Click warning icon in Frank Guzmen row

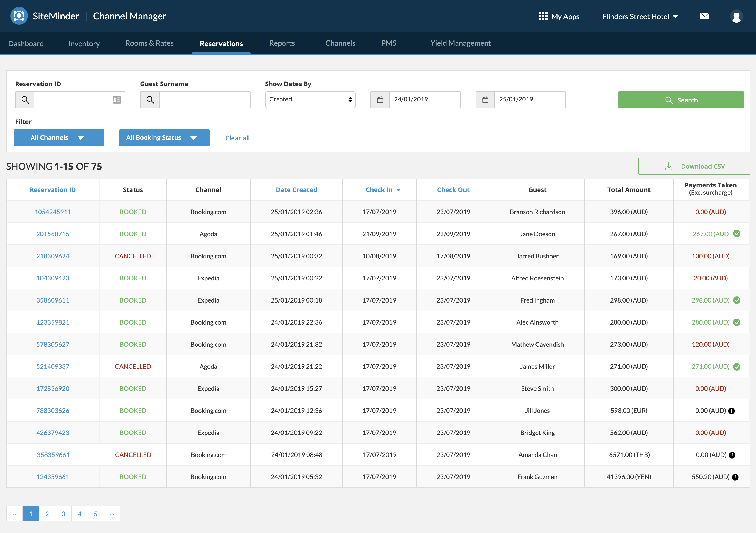click(735, 477)
